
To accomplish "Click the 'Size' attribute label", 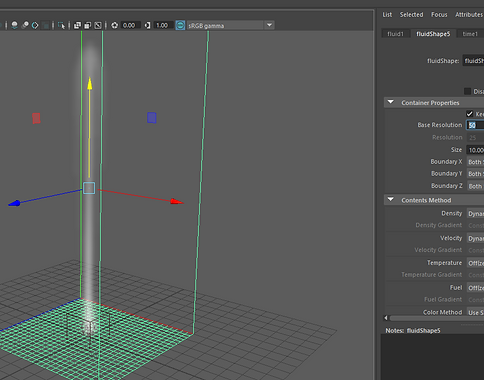I will 456,150.
